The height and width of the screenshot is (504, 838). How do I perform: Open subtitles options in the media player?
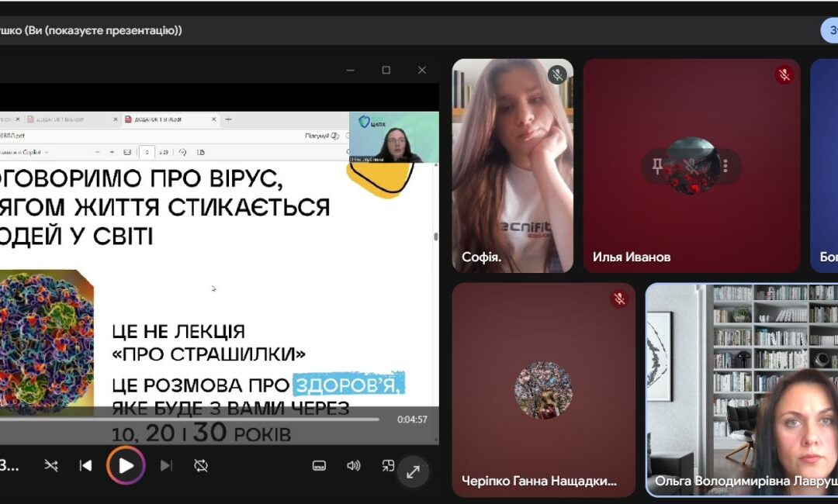click(319, 465)
